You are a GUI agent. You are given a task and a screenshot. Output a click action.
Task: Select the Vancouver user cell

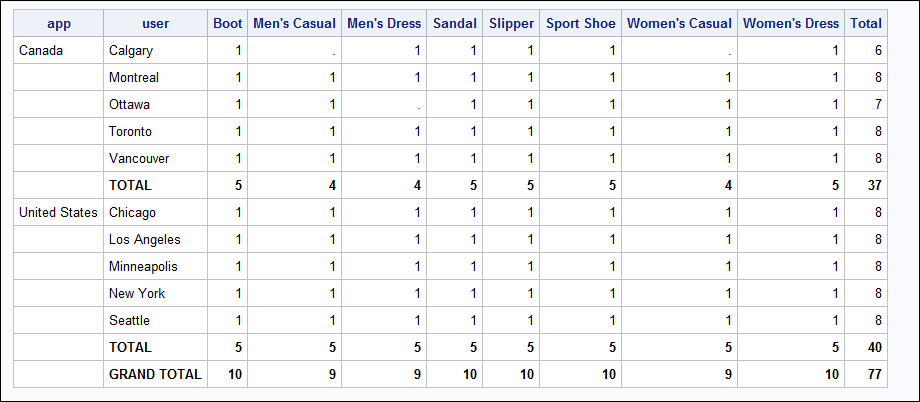pyautogui.click(x=139, y=159)
